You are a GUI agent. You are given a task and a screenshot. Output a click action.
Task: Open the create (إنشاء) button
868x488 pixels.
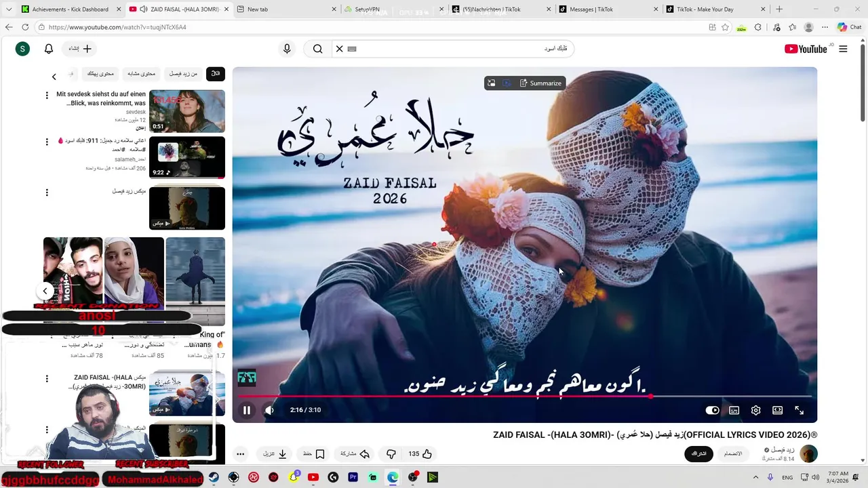(x=80, y=49)
